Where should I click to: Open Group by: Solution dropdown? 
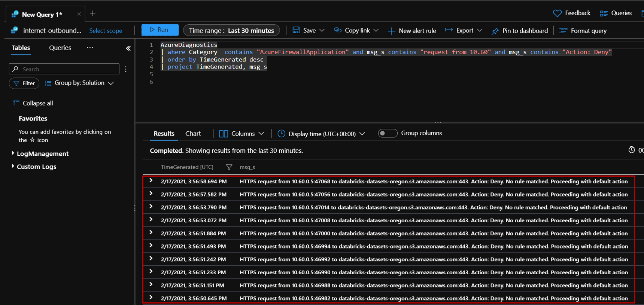[79, 83]
